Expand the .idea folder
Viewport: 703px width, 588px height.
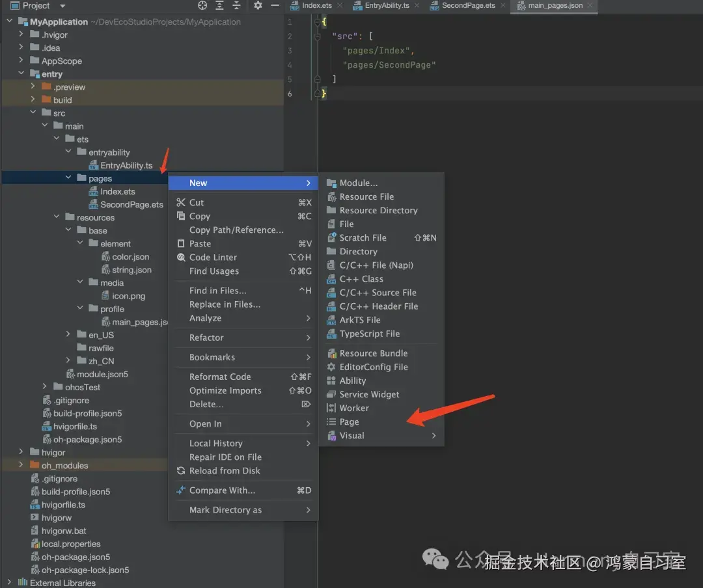pos(21,47)
